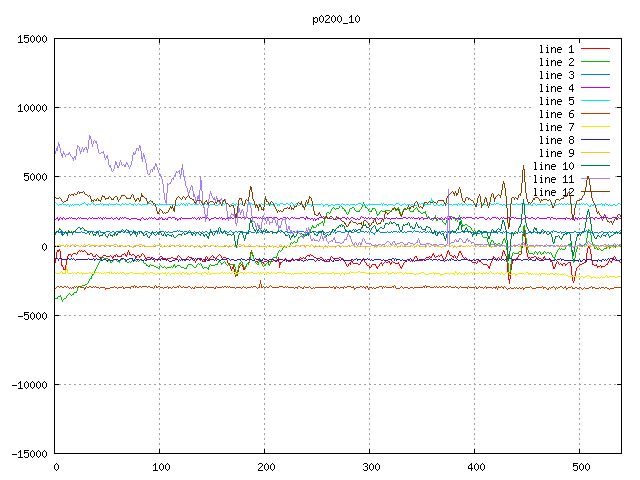640x480 pixels.
Task: Click the 5000 y-axis tick label
Action: (35, 177)
